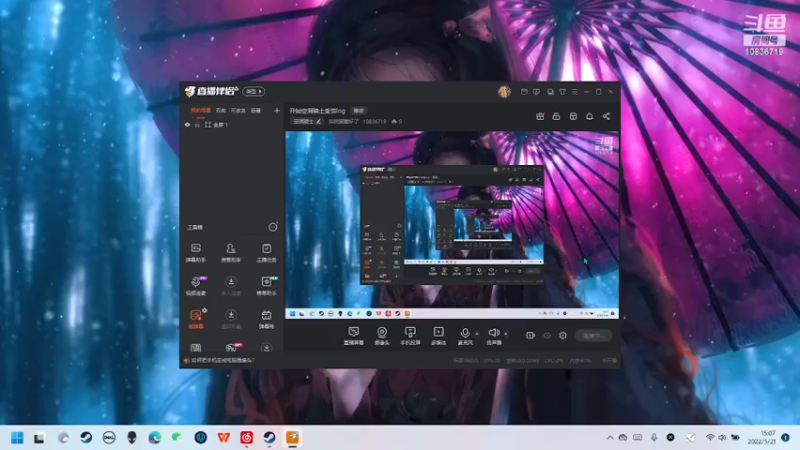Open the phone camera help link at bottom
The width and height of the screenshot is (800, 450).
pos(223,360)
